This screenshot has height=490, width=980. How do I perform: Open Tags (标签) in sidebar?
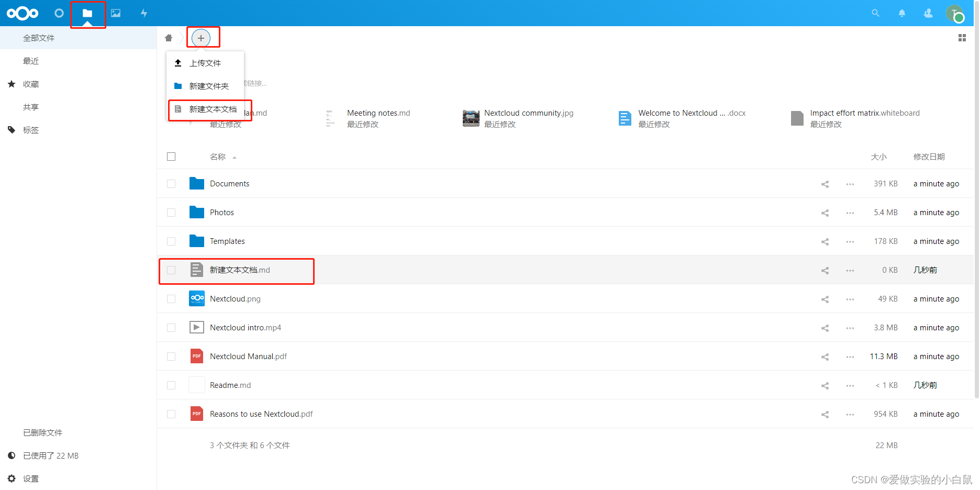pyautogui.click(x=78, y=130)
